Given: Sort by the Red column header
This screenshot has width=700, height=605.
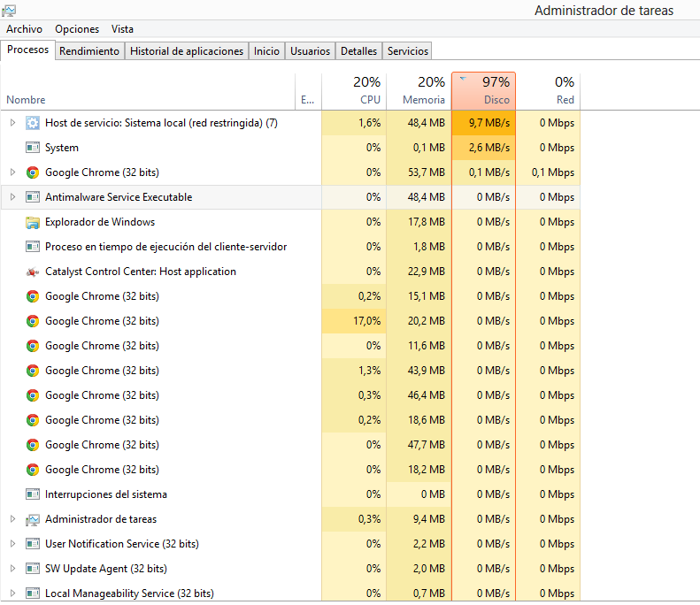Looking at the screenshot, I should pos(548,91).
